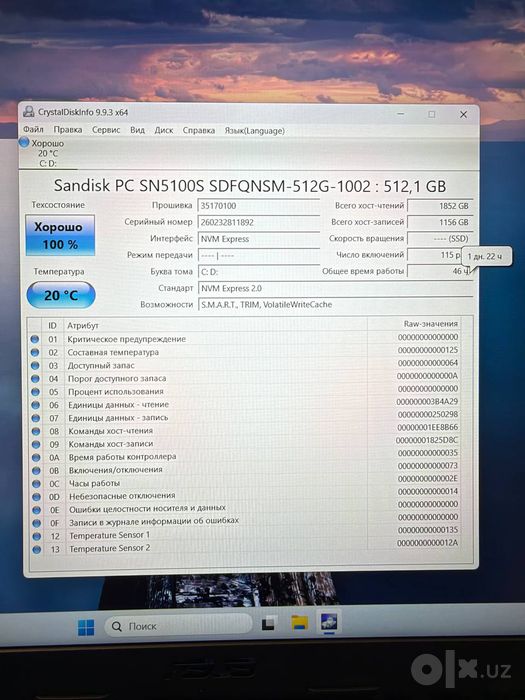Screen dimensions: 525x700
Task: Click status dot of Порог доступного запаса row
Action: pos(35,378)
